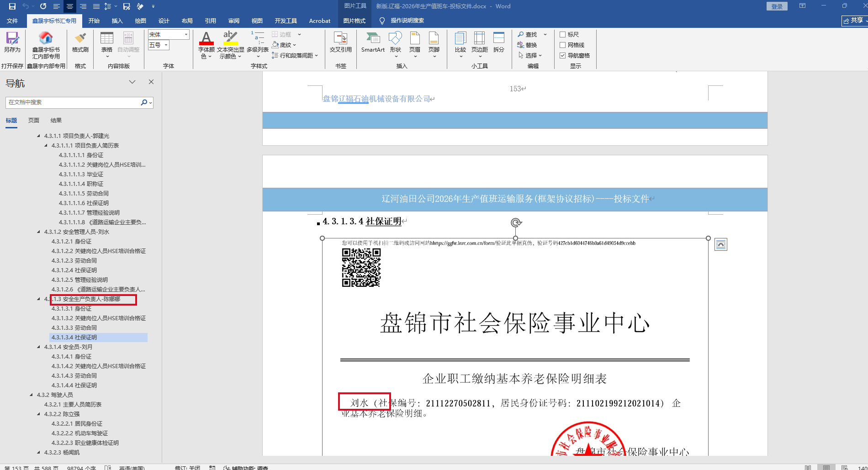
Task: Open the 图片格式 Picture Format tab
Action: pyautogui.click(x=354, y=21)
